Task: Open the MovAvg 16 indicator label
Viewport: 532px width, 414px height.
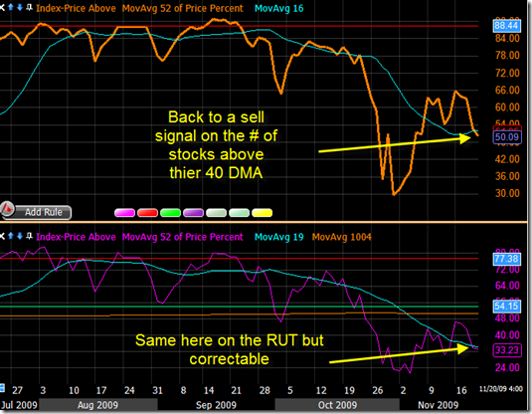Action: click(278, 8)
